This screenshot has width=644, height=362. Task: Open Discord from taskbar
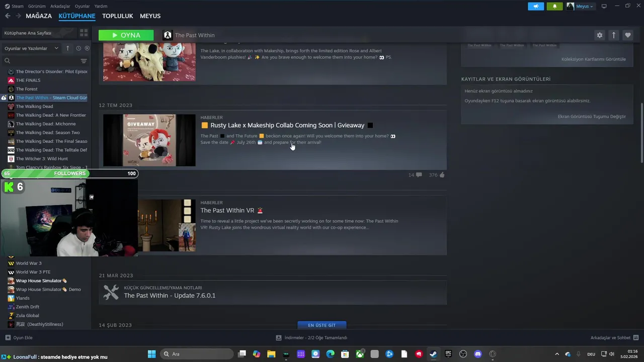tap(478, 354)
